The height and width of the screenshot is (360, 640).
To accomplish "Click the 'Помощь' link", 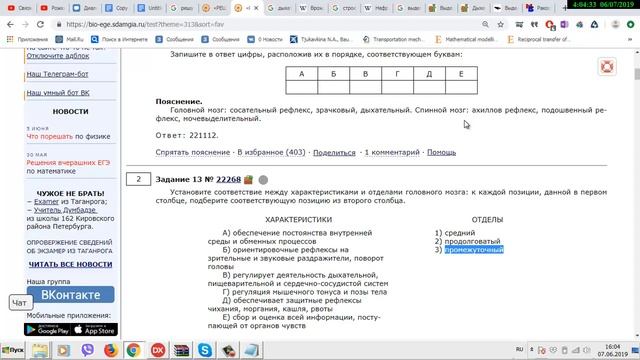I will [x=441, y=152].
